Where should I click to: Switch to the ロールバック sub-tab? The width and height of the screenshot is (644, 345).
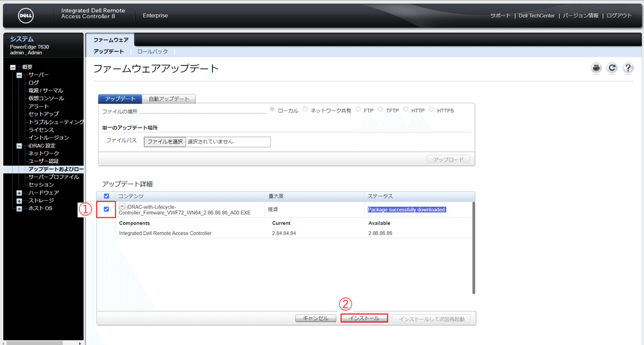152,52
